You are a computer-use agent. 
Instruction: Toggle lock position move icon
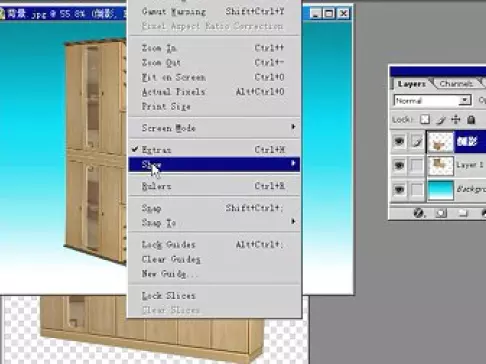pos(456,119)
